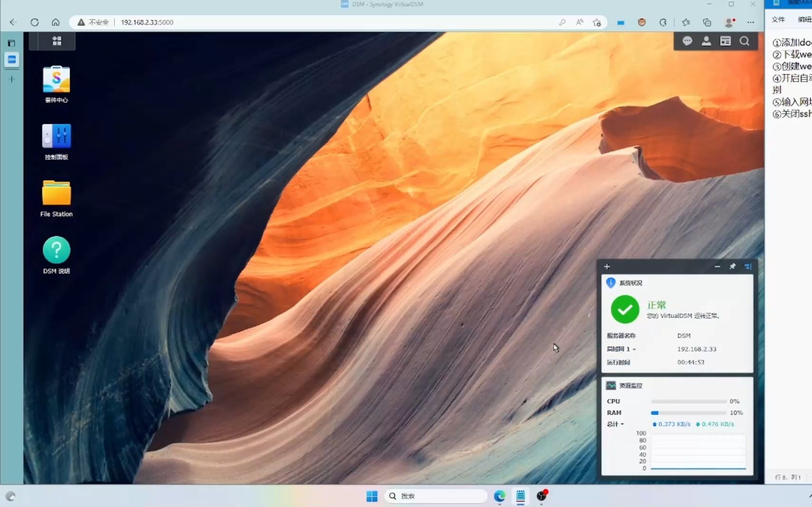Collapse the widget panel to the side
Screen dimensions: 812x507
coord(747,267)
